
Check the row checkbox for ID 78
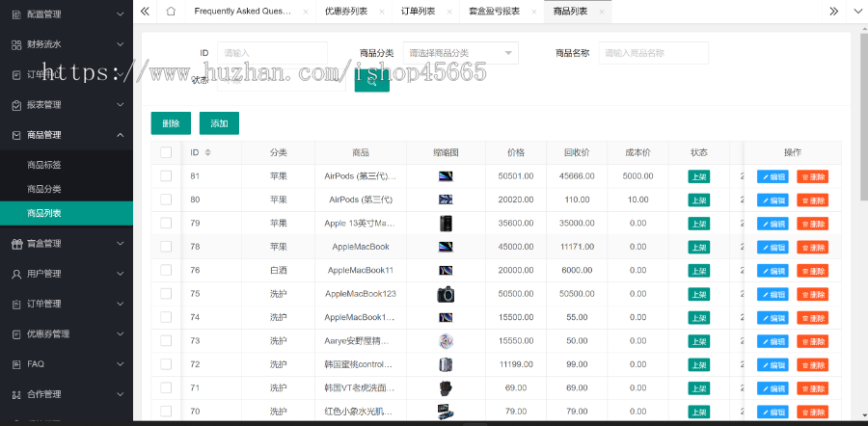pyautogui.click(x=166, y=247)
